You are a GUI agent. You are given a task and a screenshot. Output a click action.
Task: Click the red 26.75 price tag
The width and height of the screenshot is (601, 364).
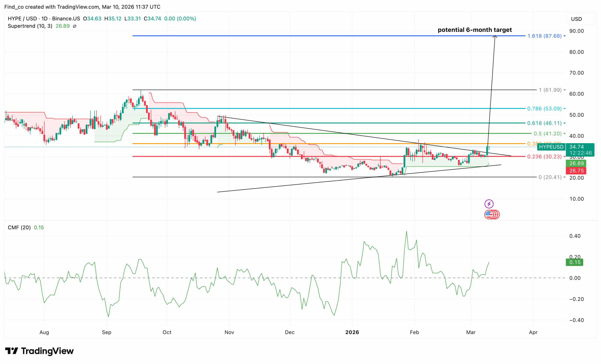(576, 171)
